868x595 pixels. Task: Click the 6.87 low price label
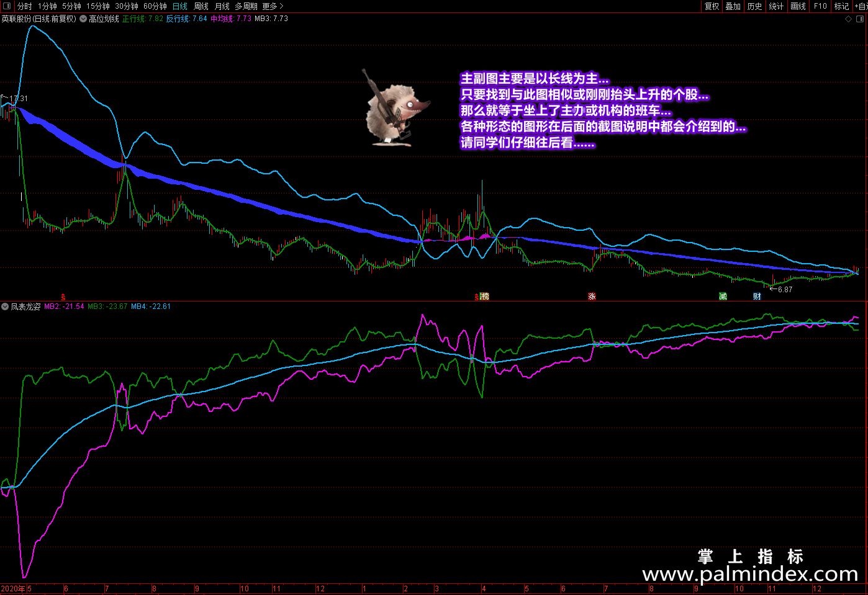[785, 290]
